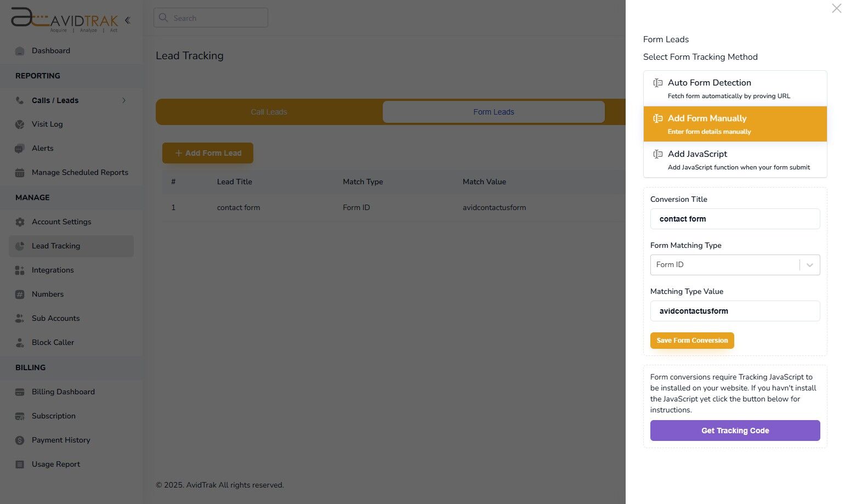Click the Dashboard sidebar icon
The width and height of the screenshot is (845, 504).
20,51
